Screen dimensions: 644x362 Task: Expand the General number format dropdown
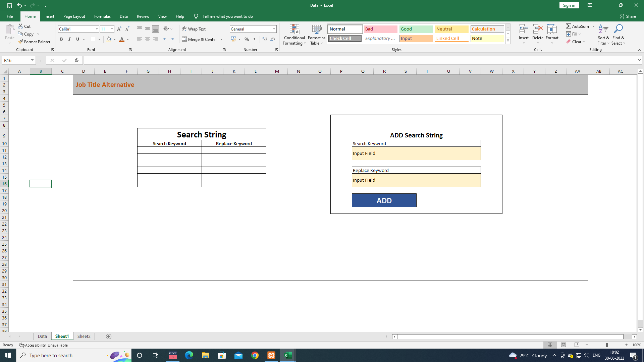coord(274,29)
